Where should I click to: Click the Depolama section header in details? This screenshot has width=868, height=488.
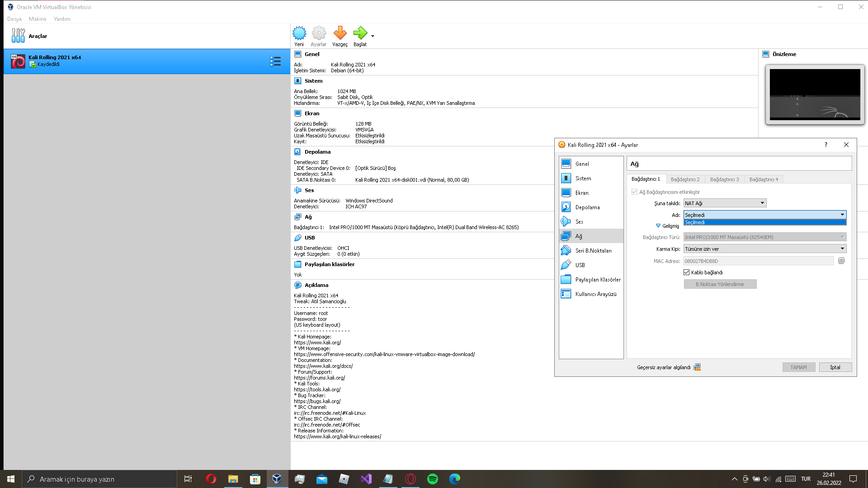point(317,152)
